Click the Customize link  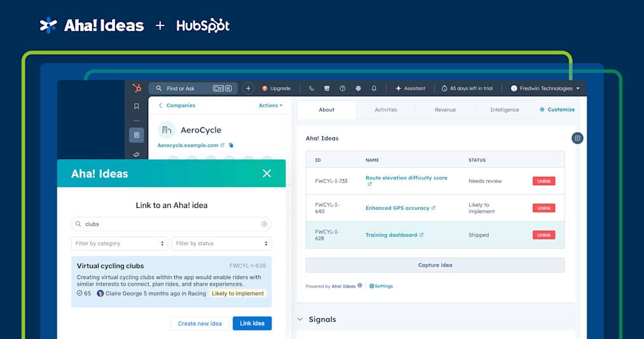click(x=557, y=109)
